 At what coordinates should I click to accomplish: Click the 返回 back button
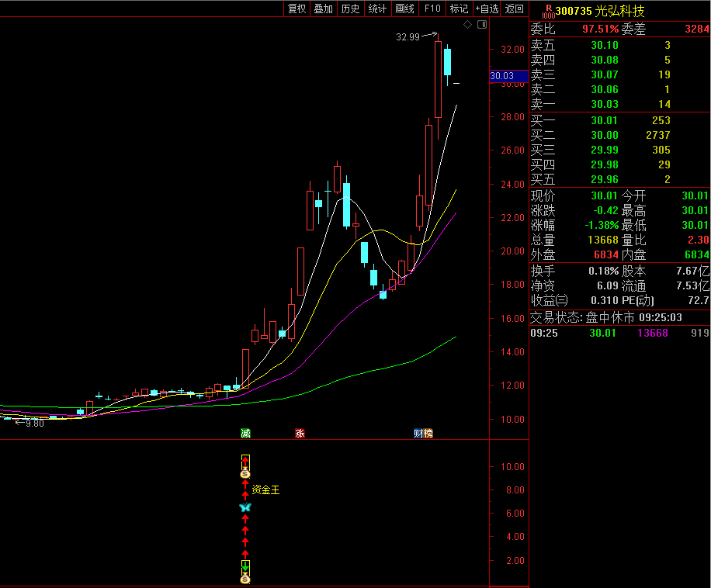pyautogui.click(x=514, y=9)
